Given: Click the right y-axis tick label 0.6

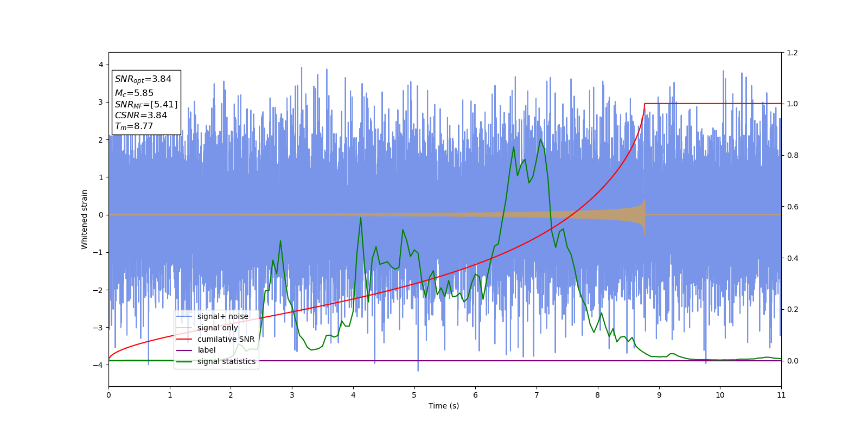Looking at the screenshot, I should click(x=793, y=207).
